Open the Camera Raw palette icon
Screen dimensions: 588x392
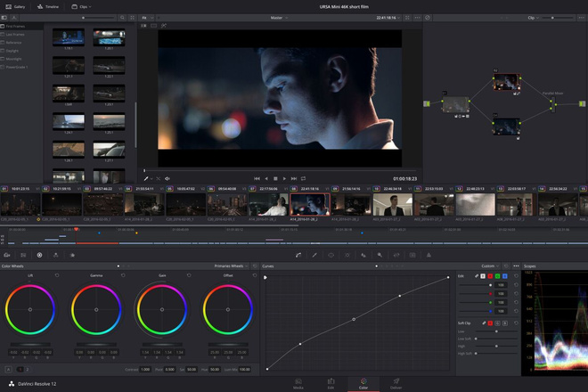tap(7, 255)
